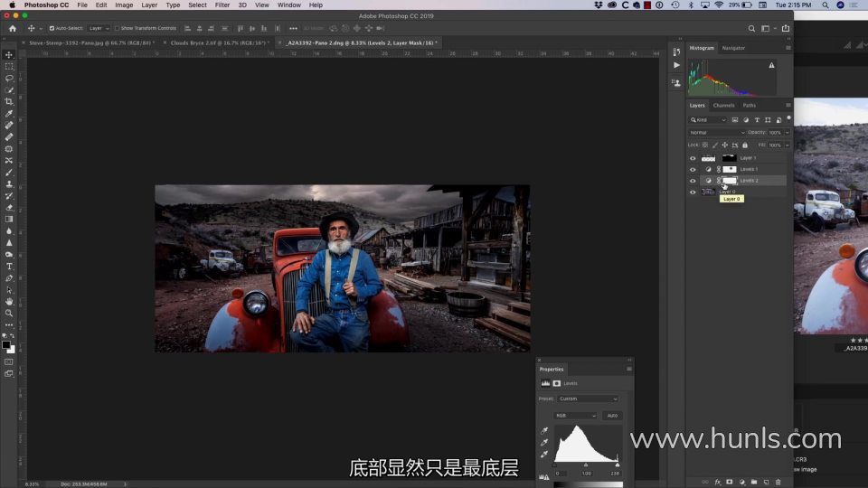
Task: Create a new group folder icon
Action: pos(754,482)
